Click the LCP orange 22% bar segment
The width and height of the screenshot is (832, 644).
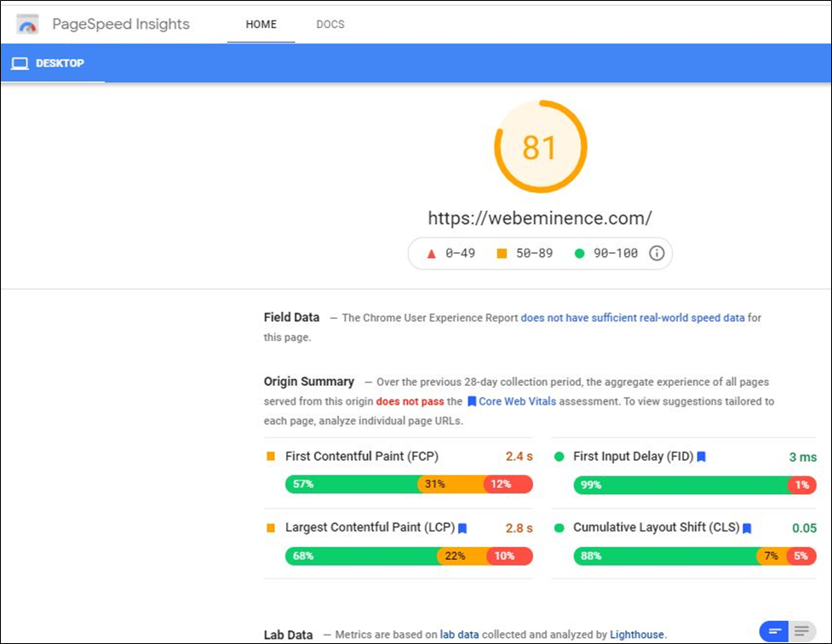(462, 556)
